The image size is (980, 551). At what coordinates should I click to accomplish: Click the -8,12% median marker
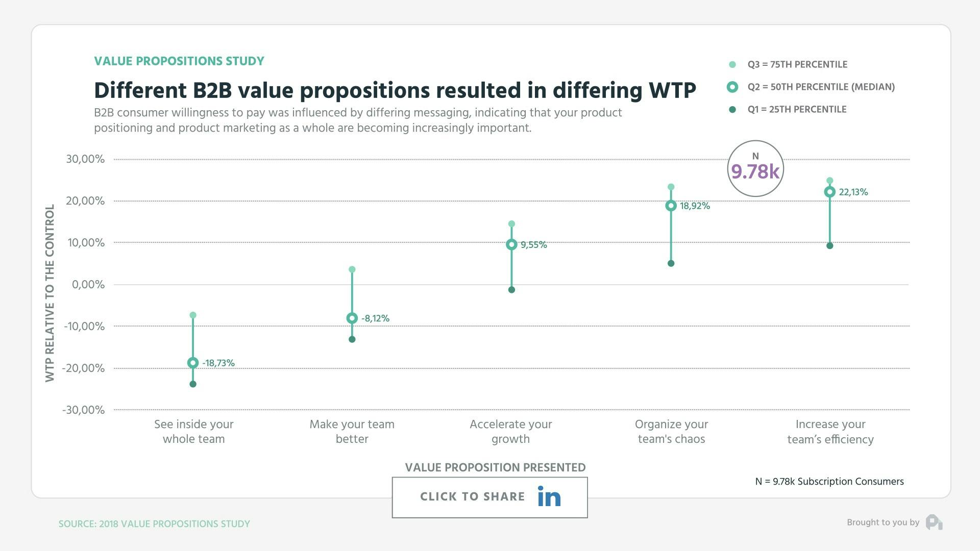click(x=352, y=318)
